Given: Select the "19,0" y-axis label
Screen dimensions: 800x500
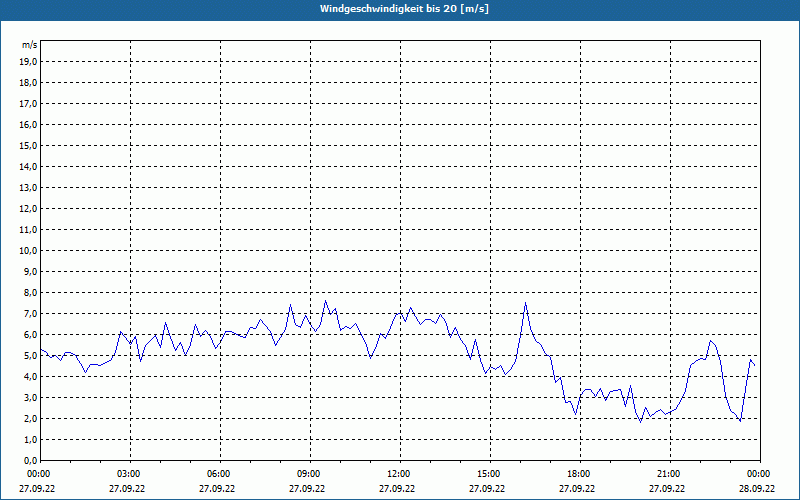Looking at the screenshot, I should [29, 62].
